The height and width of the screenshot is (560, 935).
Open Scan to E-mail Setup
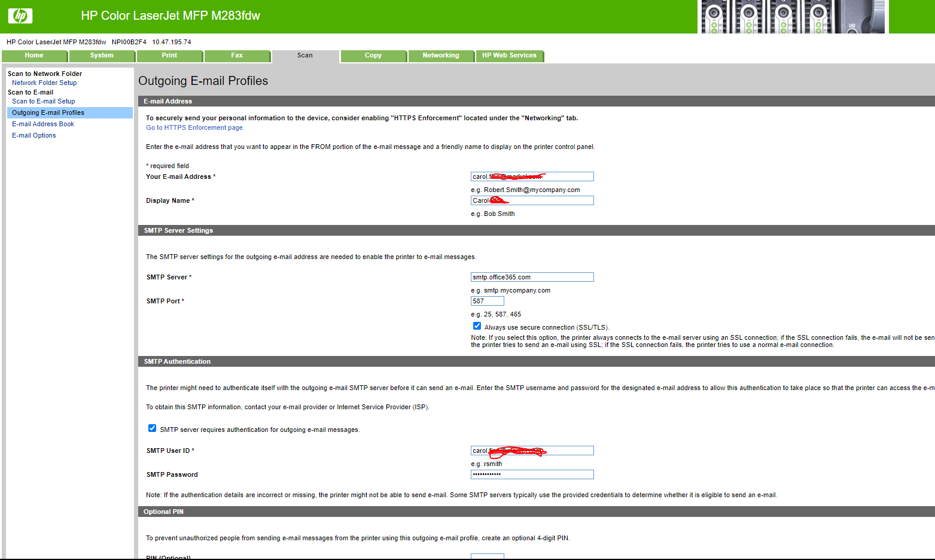43,101
